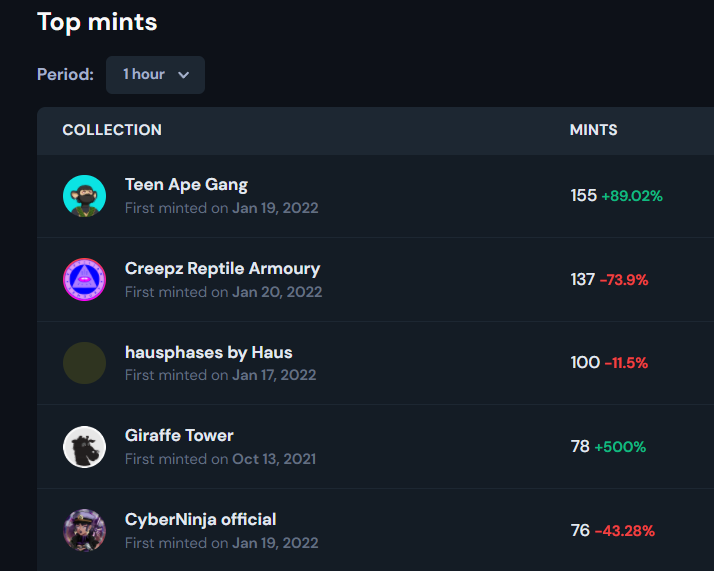Click the 137 mints value -73.9%
Viewport: 714px width, 571px height.
[609, 280]
